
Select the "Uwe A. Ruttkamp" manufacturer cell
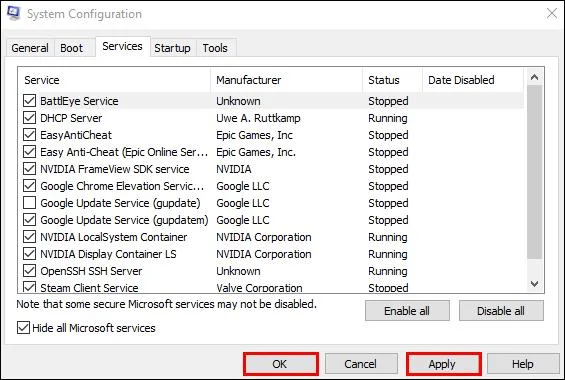pyautogui.click(x=258, y=118)
